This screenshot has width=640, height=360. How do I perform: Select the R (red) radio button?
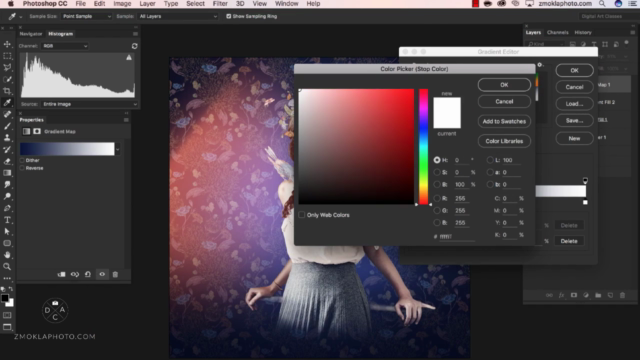(437, 198)
